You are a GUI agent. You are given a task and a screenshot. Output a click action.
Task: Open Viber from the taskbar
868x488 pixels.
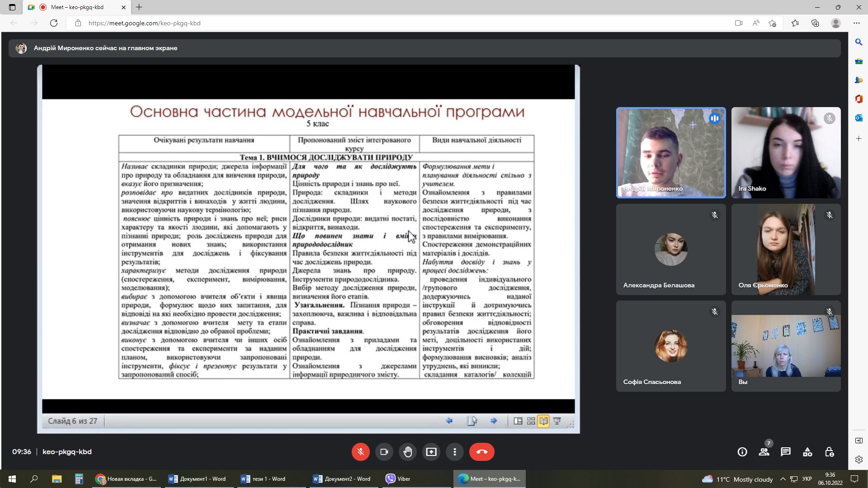click(x=398, y=479)
